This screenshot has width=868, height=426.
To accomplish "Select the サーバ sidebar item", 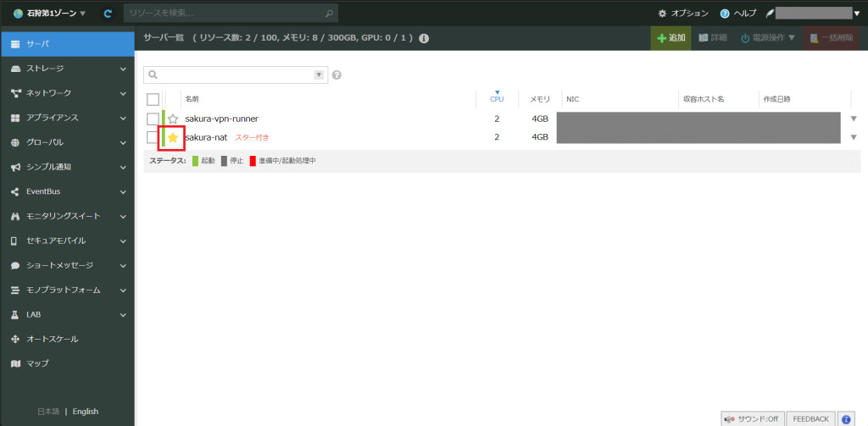I will (x=67, y=43).
